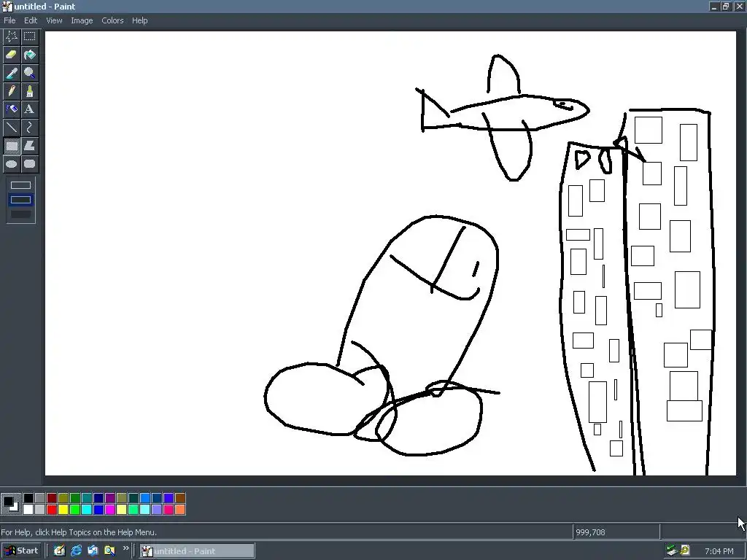The image size is (747, 560).
Task: Pick the black color swatch in the palette
Action: coord(28,498)
